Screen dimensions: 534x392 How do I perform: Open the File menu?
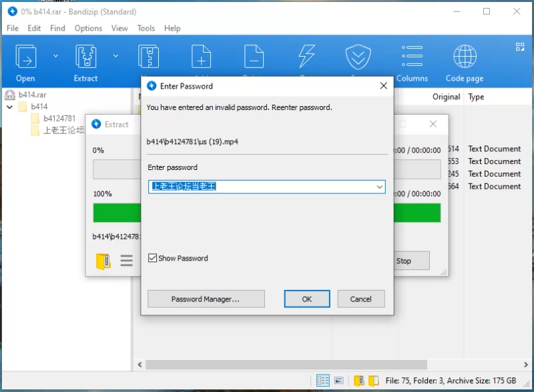pyautogui.click(x=13, y=28)
